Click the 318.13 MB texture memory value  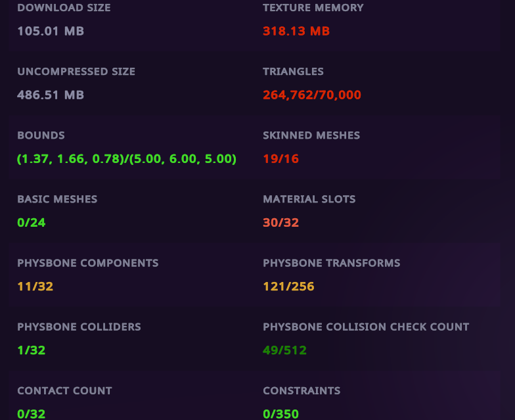296,32
